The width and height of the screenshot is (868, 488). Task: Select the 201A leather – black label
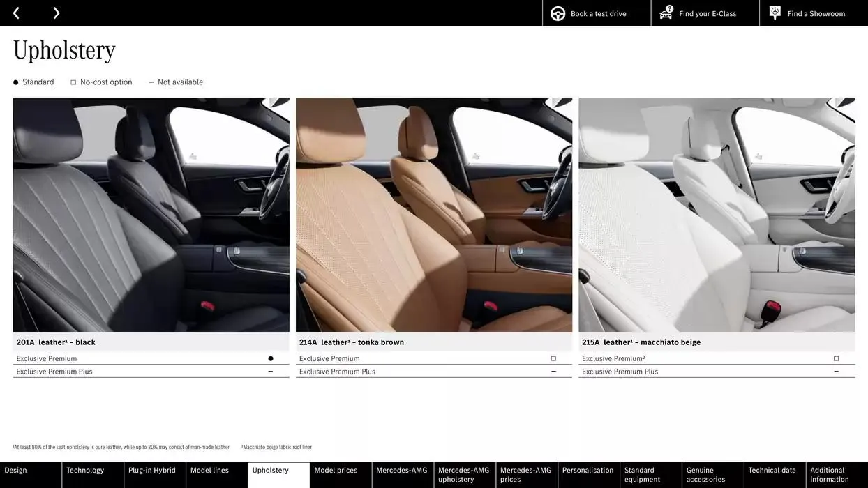(x=56, y=342)
